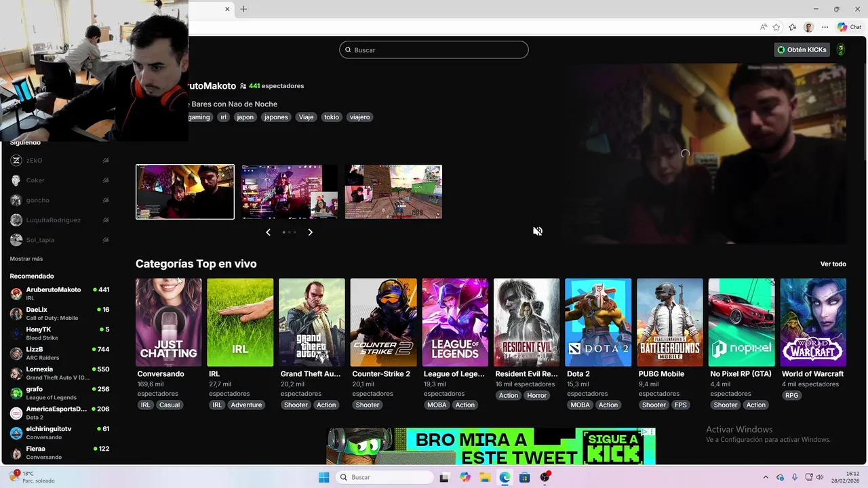Screen dimensions: 868x488
Task: Open the Counter-Strike 2 category card
Action: (384, 323)
